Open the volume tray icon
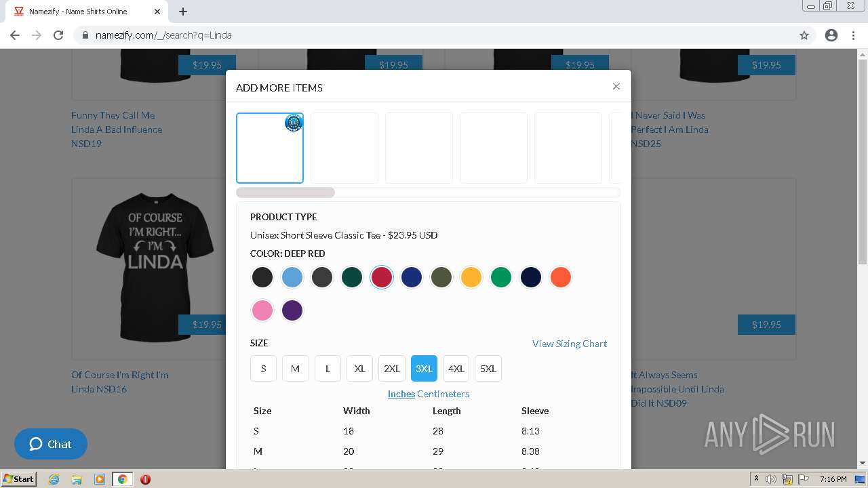868x488 pixels. (x=771, y=479)
